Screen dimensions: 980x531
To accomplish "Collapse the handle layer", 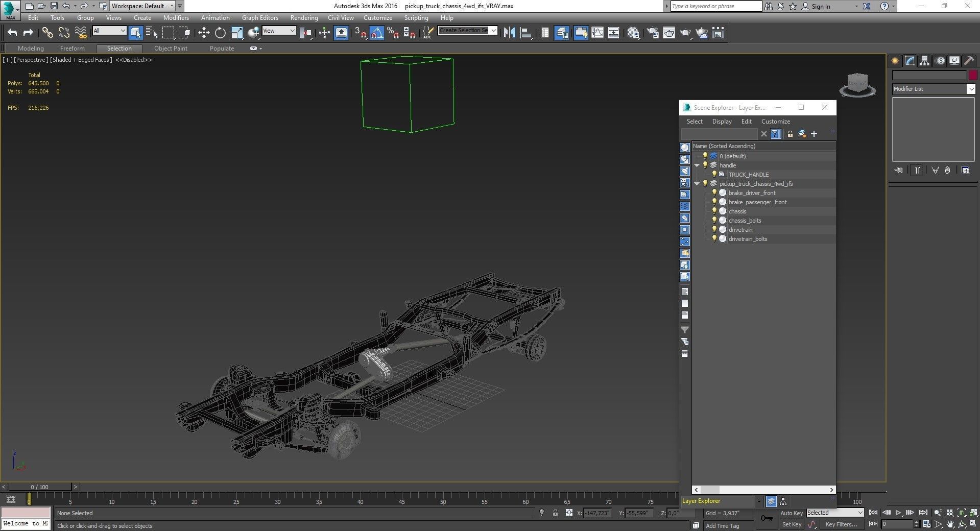I will (x=697, y=165).
